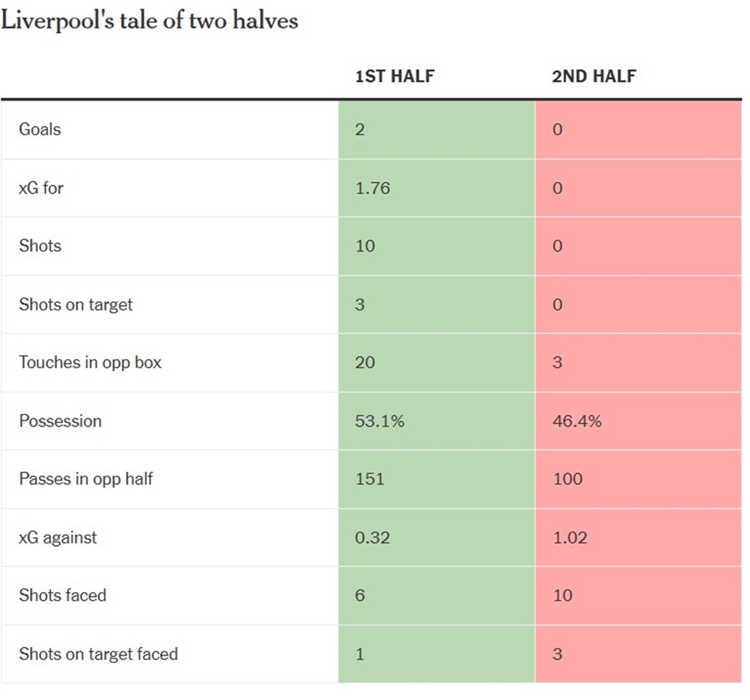Click the xG against row label
The height and width of the screenshot is (700, 750).
tap(58, 538)
